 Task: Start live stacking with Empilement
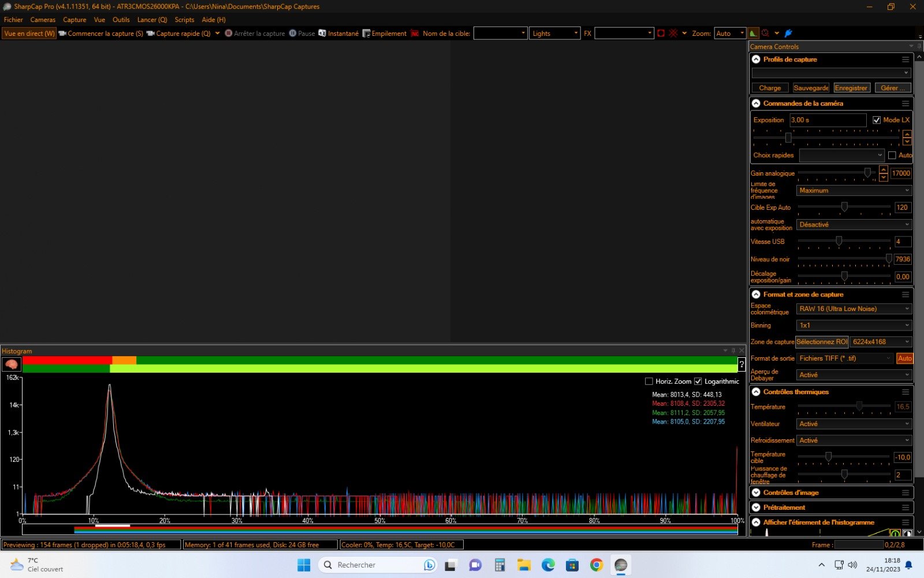(x=384, y=34)
